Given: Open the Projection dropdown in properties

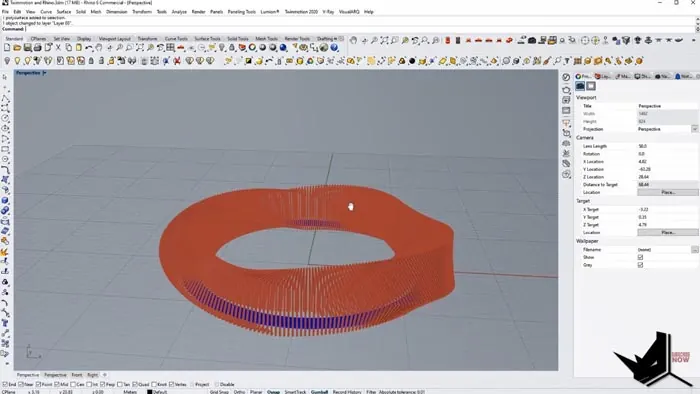Looking at the screenshot, I should (x=694, y=129).
